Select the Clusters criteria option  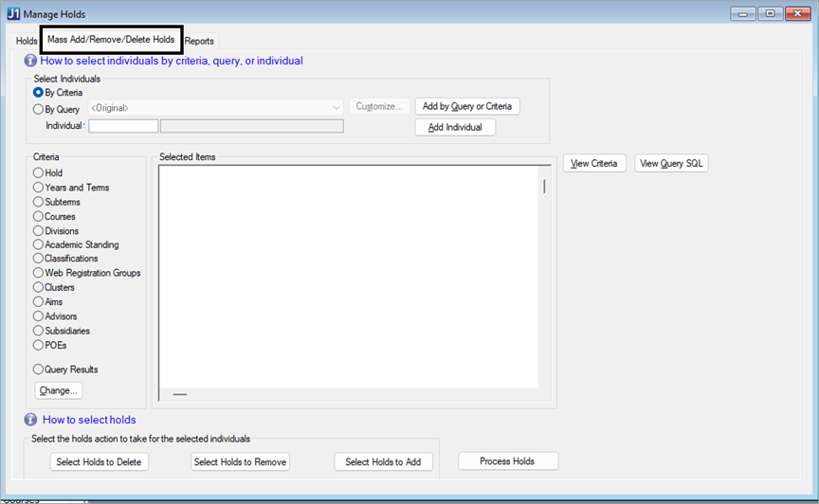(x=38, y=287)
